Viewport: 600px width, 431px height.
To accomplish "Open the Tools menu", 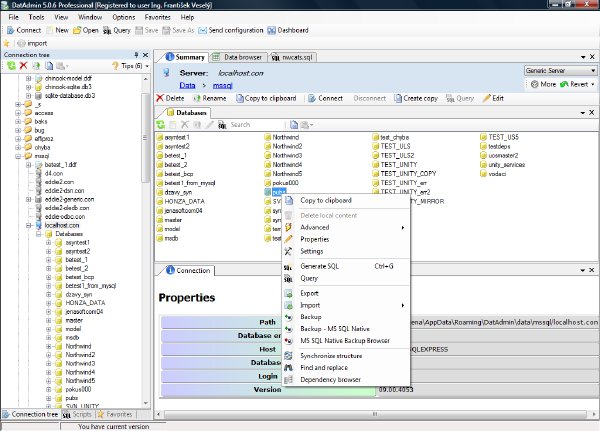I will point(36,17).
